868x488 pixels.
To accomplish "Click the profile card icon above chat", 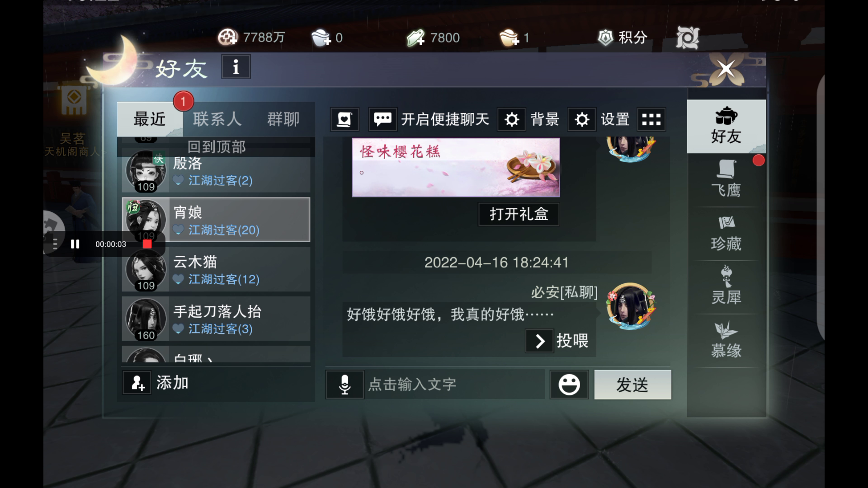I will pos(344,119).
